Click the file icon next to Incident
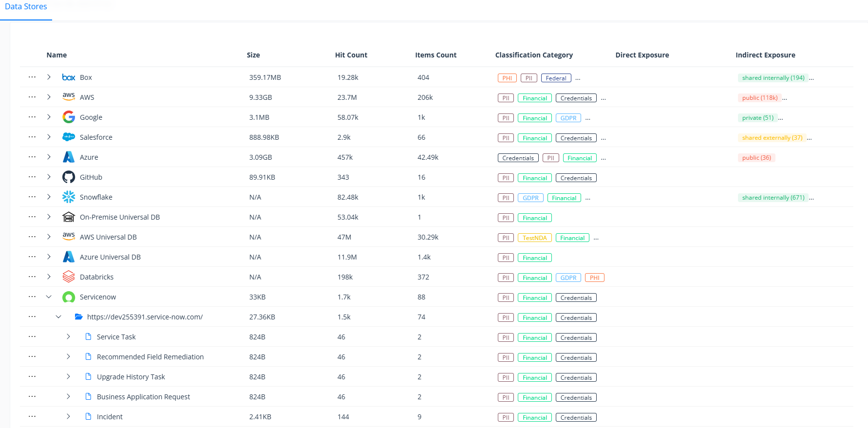Image resolution: width=868 pixels, height=428 pixels. click(88, 416)
